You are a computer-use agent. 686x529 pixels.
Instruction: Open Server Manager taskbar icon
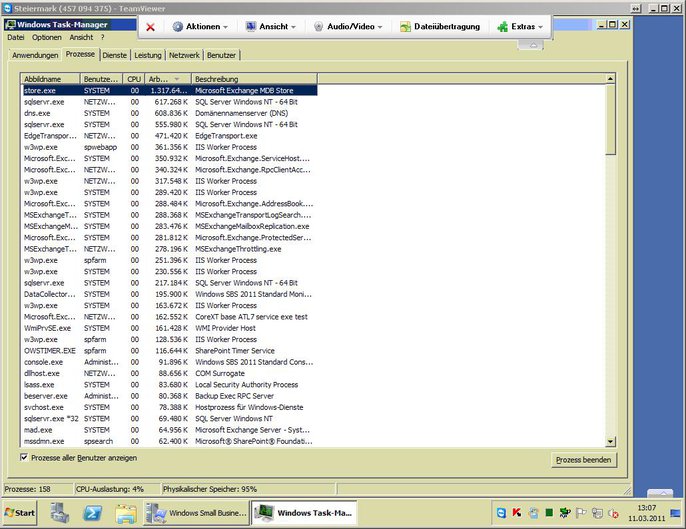click(x=60, y=513)
